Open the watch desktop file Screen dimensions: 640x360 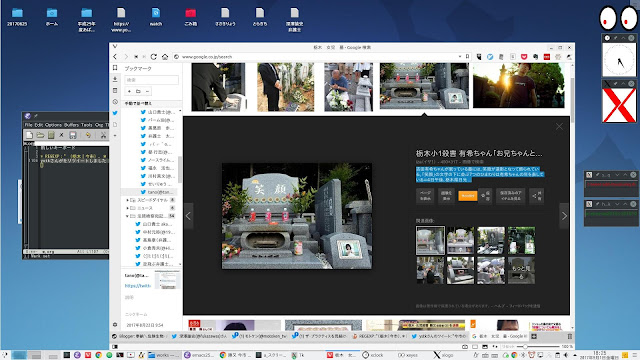(156, 17)
